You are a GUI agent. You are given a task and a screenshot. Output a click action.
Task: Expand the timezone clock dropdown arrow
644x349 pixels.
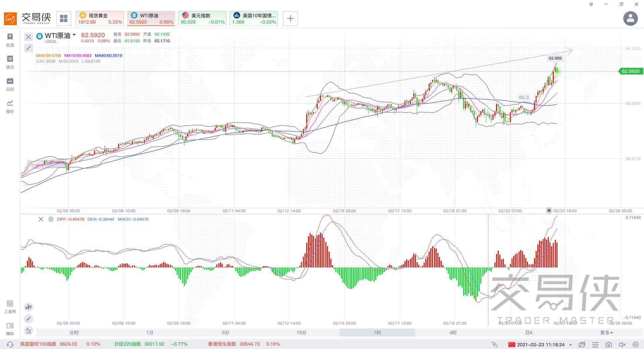(x=571, y=345)
